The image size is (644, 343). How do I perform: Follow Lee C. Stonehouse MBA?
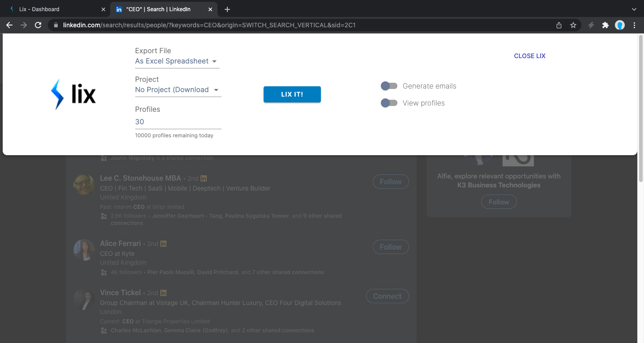pos(391,182)
